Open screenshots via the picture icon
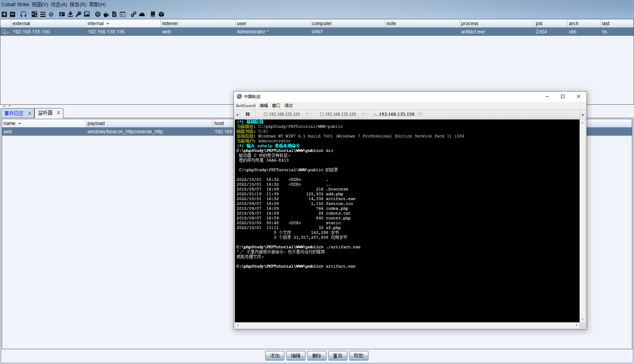This screenshot has height=364, width=634. click(87, 14)
